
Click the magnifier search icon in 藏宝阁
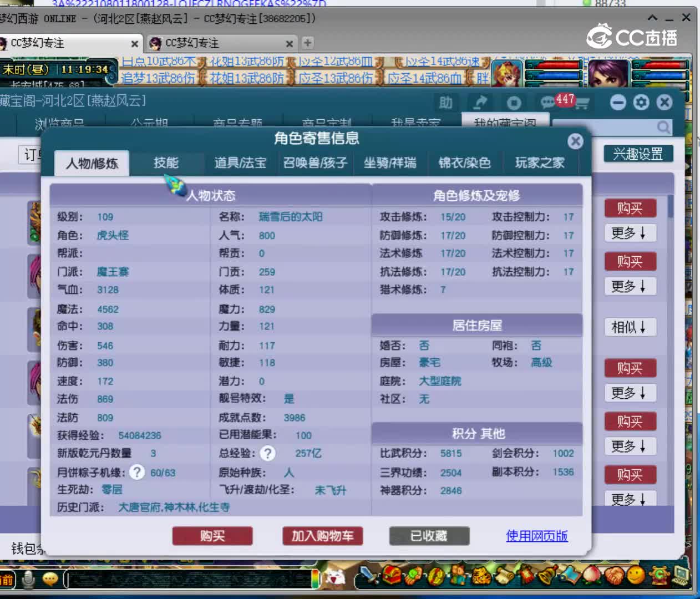click(x=663, y=127)
